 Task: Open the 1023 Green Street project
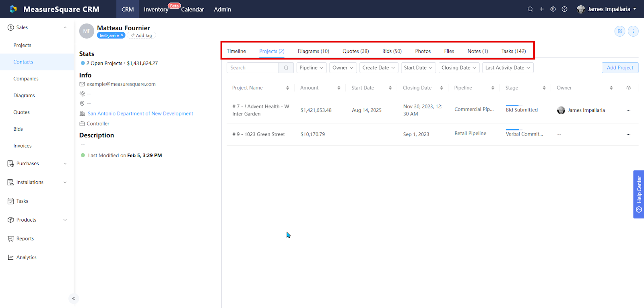click(258, 134)
